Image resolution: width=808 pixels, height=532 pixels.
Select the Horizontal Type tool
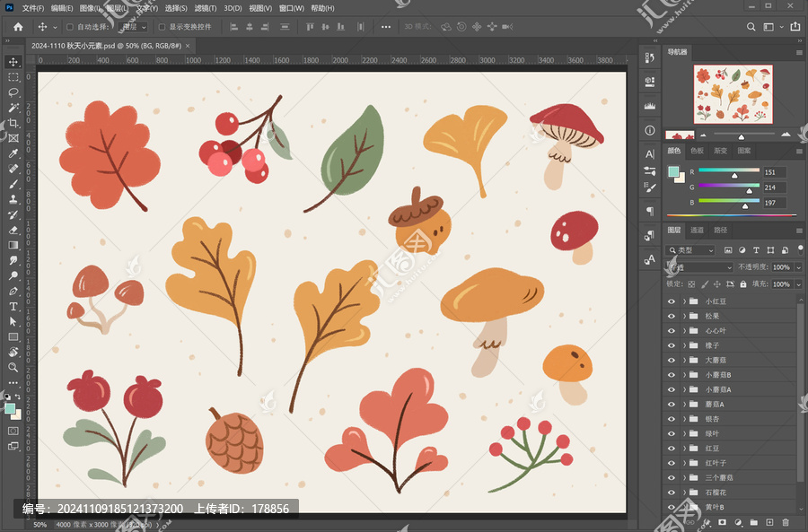tap(13, 307)
